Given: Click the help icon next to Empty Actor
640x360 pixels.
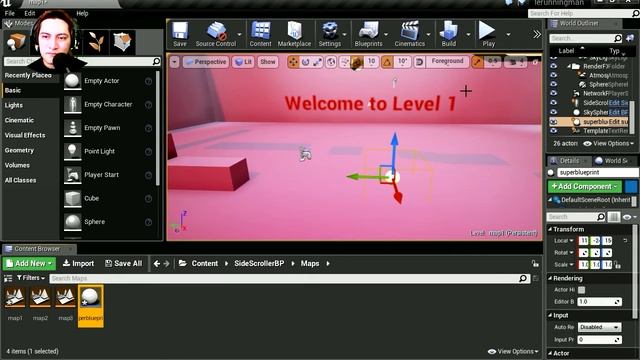Looking at the screenshot, I should click(x=149, y=81).
